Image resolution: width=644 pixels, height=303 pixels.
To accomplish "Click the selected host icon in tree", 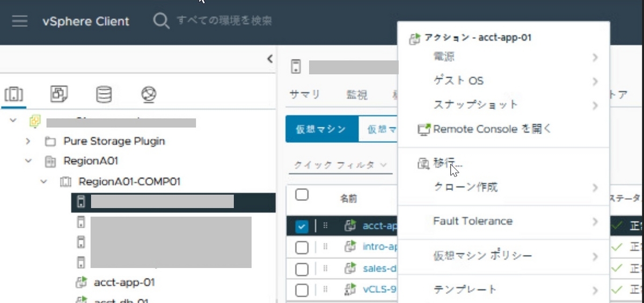I will click(81, 202).
